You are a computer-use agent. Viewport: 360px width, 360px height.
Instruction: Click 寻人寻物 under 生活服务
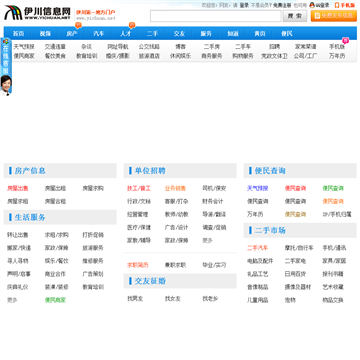(x=18, y=261)
